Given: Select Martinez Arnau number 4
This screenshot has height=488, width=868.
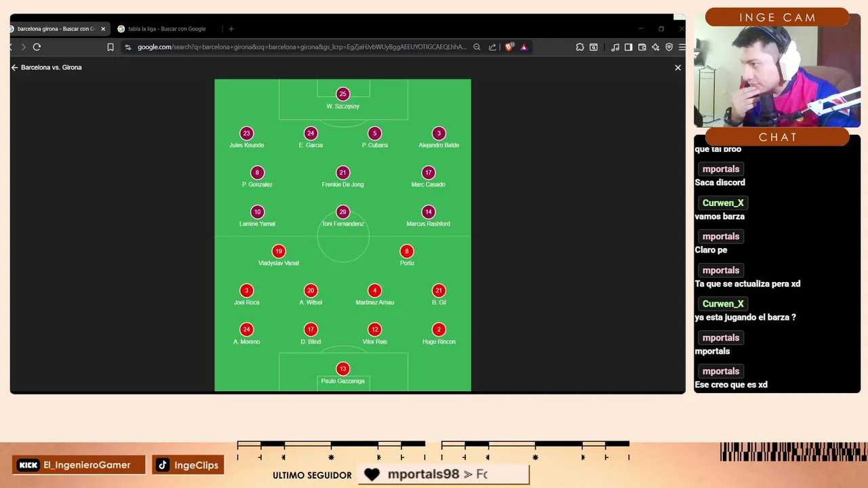Looking at the screenshot, I should pyautogui.click(x=374, y=295).
